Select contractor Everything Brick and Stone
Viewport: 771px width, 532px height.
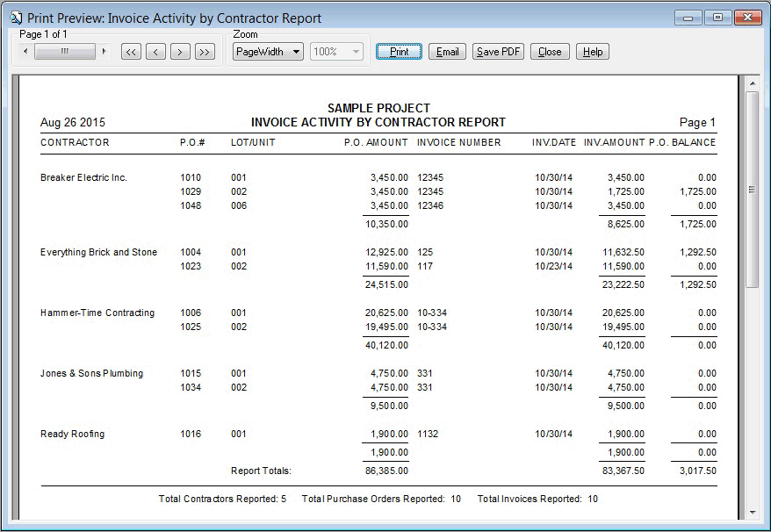click(x=98, y=252)
